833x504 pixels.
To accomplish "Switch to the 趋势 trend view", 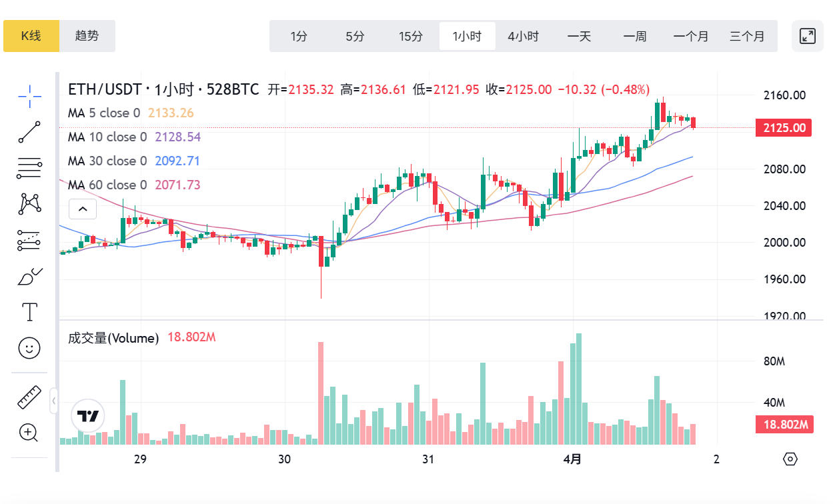I will coord(87,36).
